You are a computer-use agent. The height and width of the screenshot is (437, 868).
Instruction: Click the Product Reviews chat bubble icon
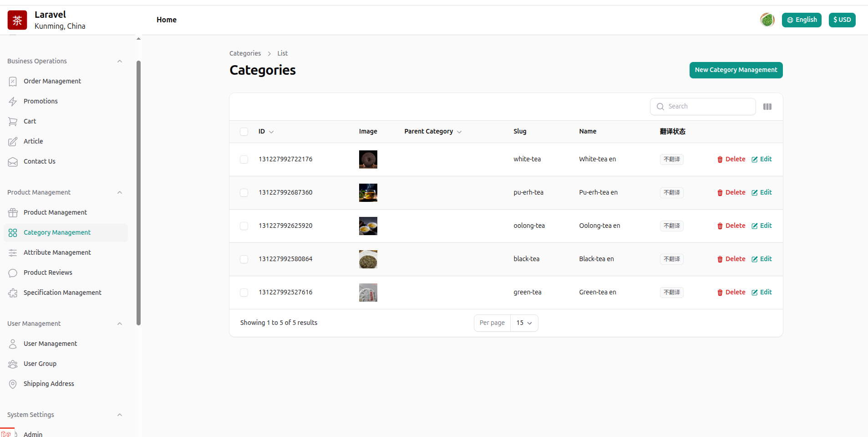13,273
